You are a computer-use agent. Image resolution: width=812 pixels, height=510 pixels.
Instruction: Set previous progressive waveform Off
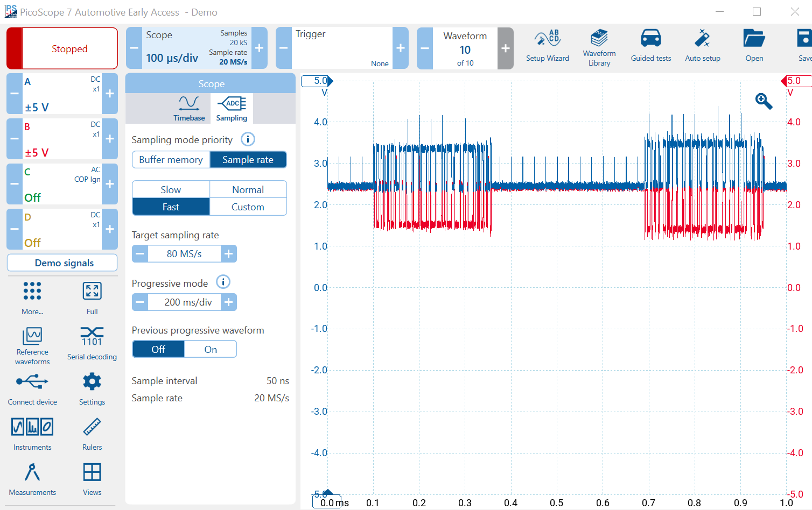coord(158,349)
